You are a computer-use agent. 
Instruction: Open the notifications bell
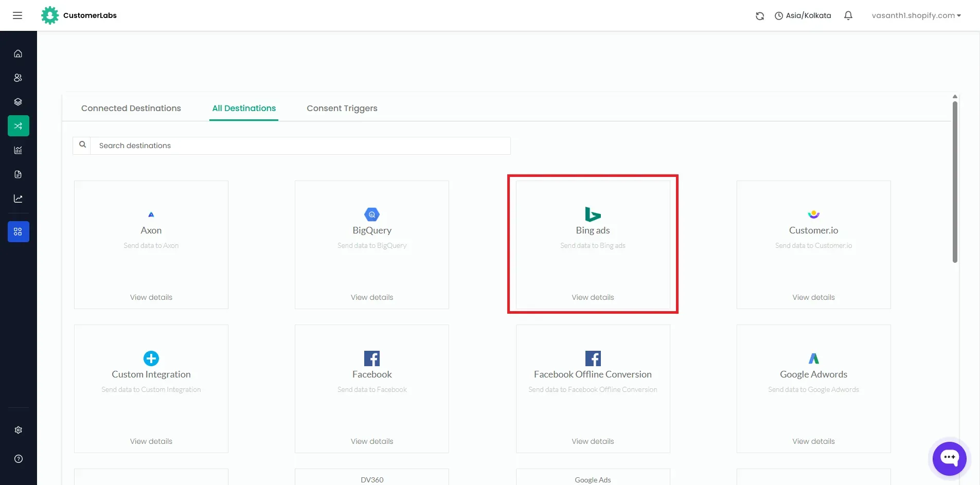point(848,15)
